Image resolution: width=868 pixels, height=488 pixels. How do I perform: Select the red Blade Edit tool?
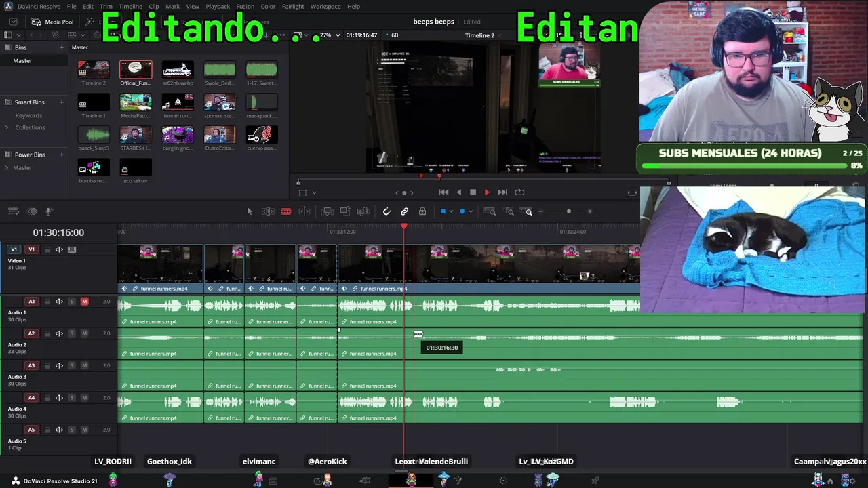point(286,211)
